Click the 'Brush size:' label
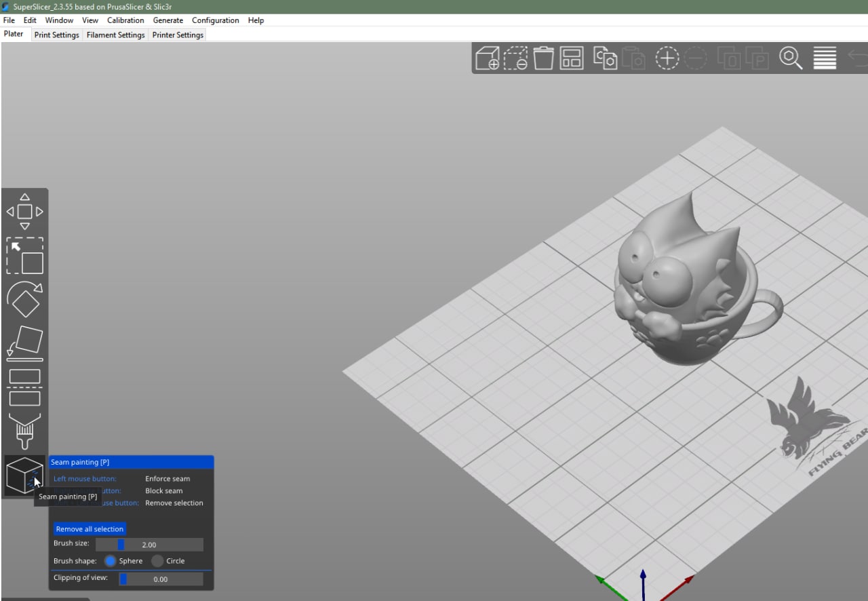868x601 pixels. [71, 543]
